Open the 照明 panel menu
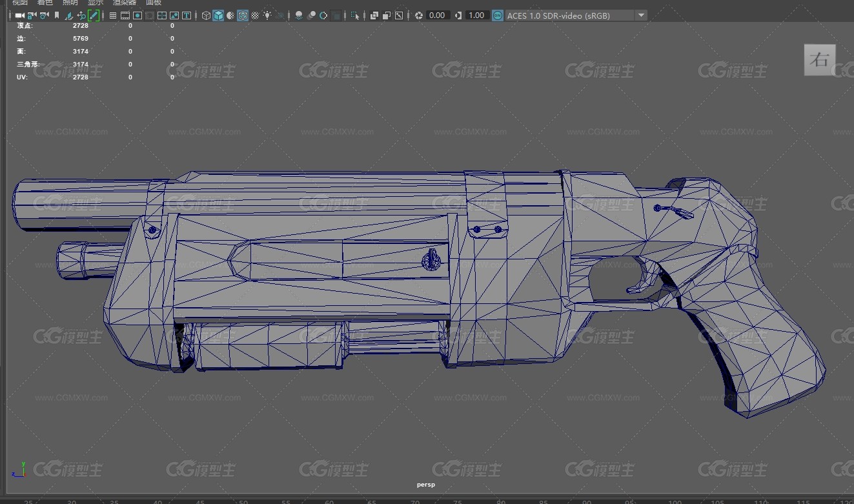The image size is (854, 504). (x=70, y=3)
